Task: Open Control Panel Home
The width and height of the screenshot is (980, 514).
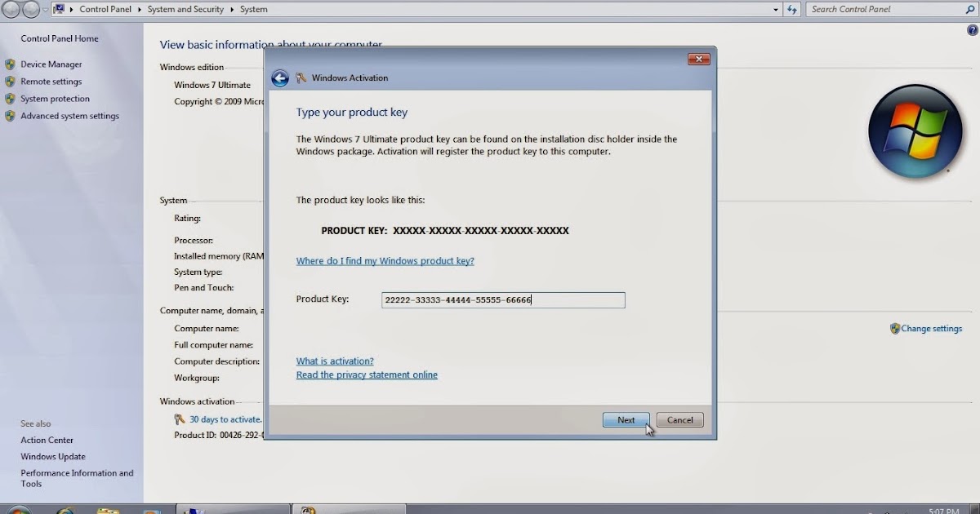Action: point(59,38)
